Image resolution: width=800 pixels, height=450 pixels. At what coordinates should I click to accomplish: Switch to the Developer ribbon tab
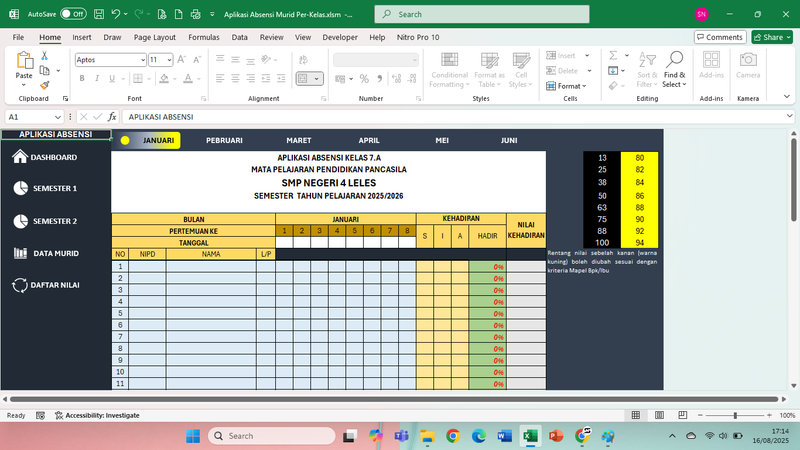coord(340,37)
